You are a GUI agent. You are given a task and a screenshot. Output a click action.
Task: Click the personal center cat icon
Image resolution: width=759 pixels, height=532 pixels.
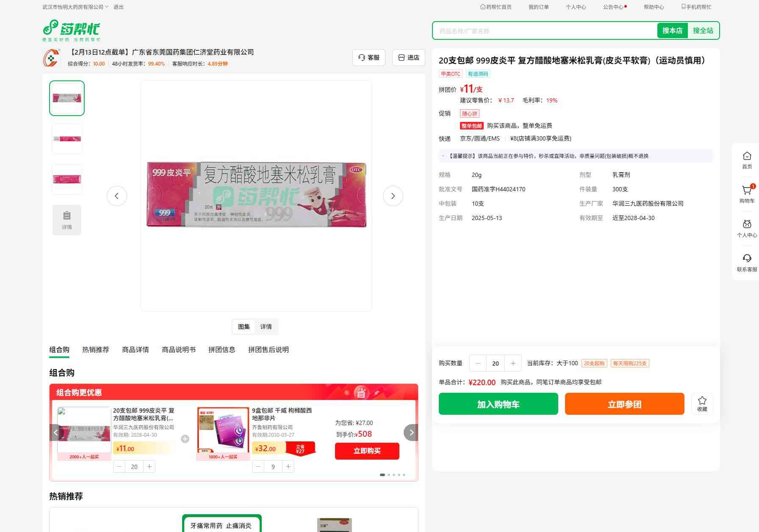pos(747,225)
